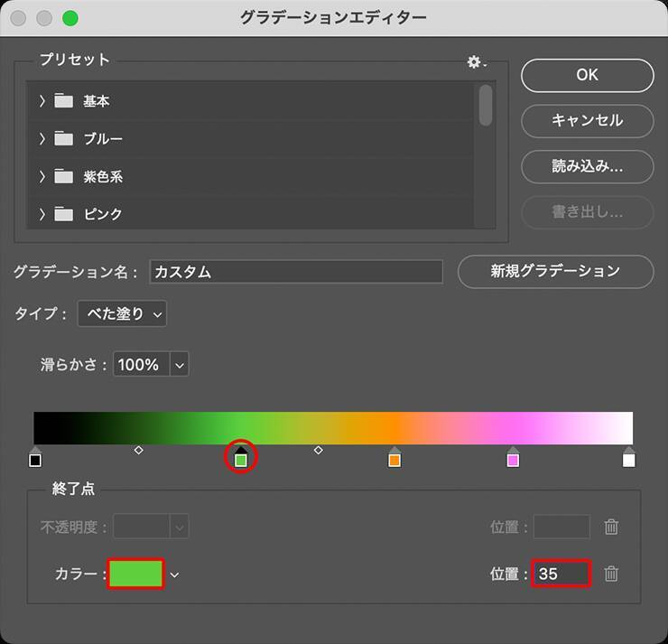Click the キャンセル button
Viewport: 668px width, 644px height.
(x=587, y=120)
